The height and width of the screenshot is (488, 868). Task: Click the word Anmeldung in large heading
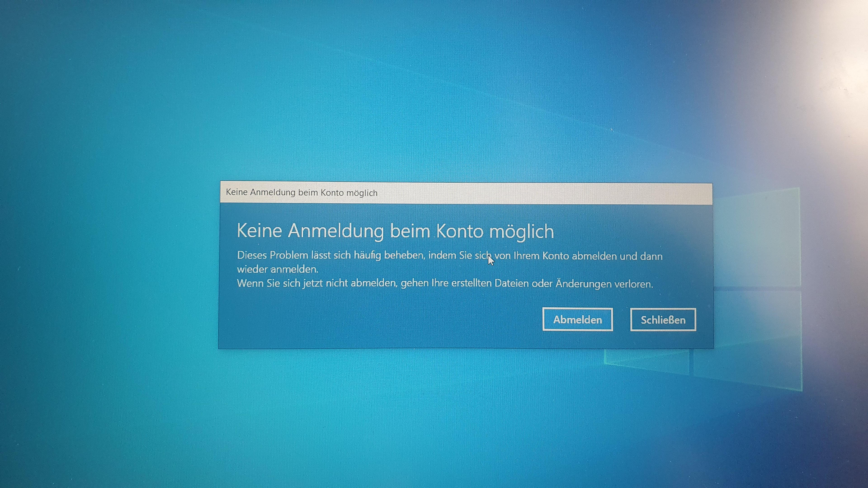(x=336, y=231)
